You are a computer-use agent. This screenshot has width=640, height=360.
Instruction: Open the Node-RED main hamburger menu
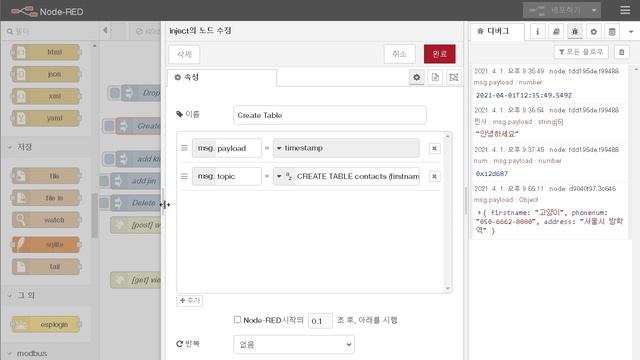pos(625,10)
